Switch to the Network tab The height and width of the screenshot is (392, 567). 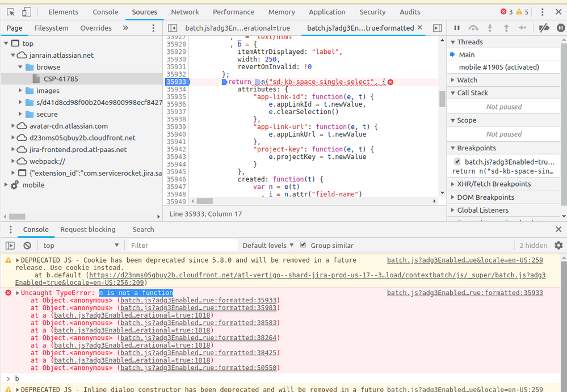click(x=185, y=12)
